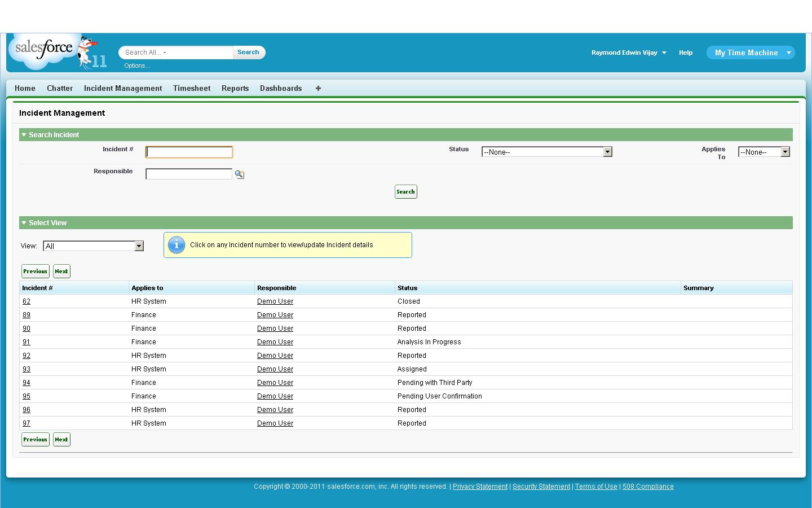Open the Responsible field lookup magnifier
This screenshot has width=812, height=508.
point(239,174)
